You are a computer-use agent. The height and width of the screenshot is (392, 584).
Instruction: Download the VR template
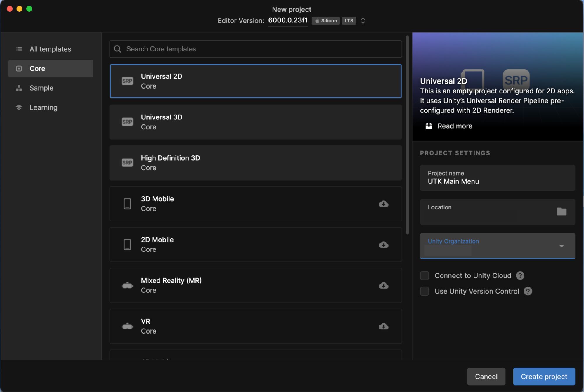click(383, 326)
